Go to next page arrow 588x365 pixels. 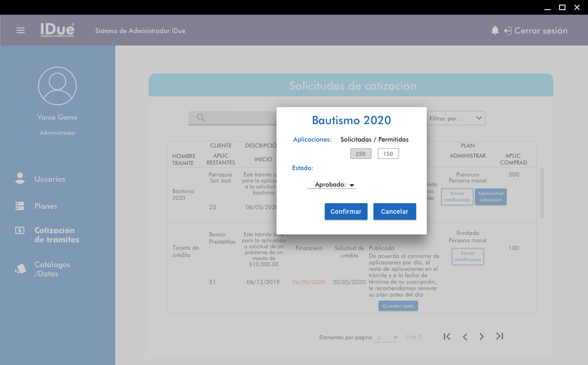tap(481, 336)
